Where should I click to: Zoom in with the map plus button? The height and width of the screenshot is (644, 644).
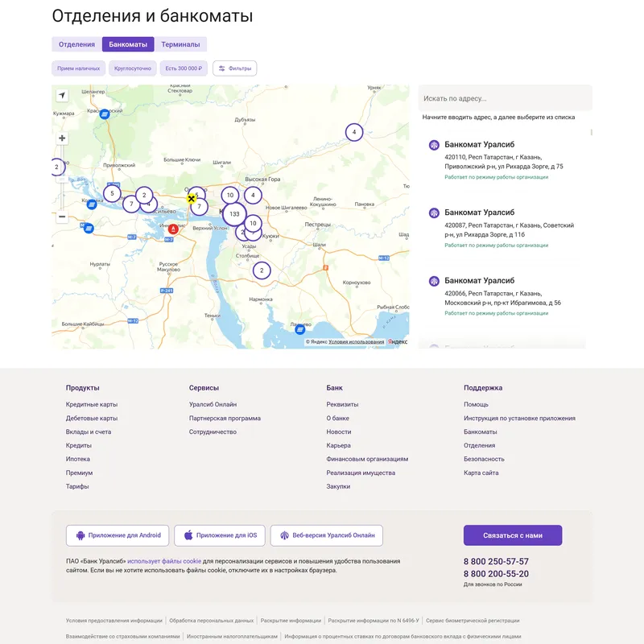[62, 138]
